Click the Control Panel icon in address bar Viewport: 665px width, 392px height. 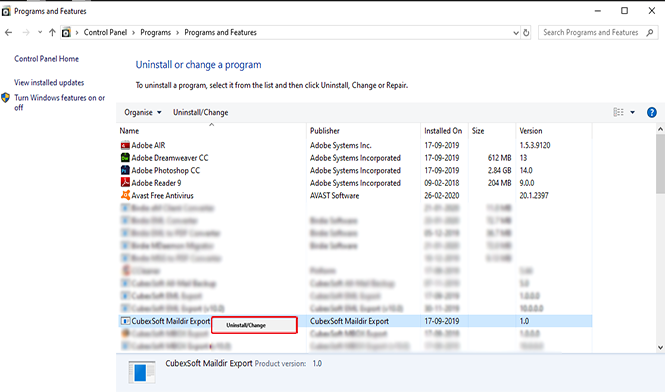click(x=66, y=33)
